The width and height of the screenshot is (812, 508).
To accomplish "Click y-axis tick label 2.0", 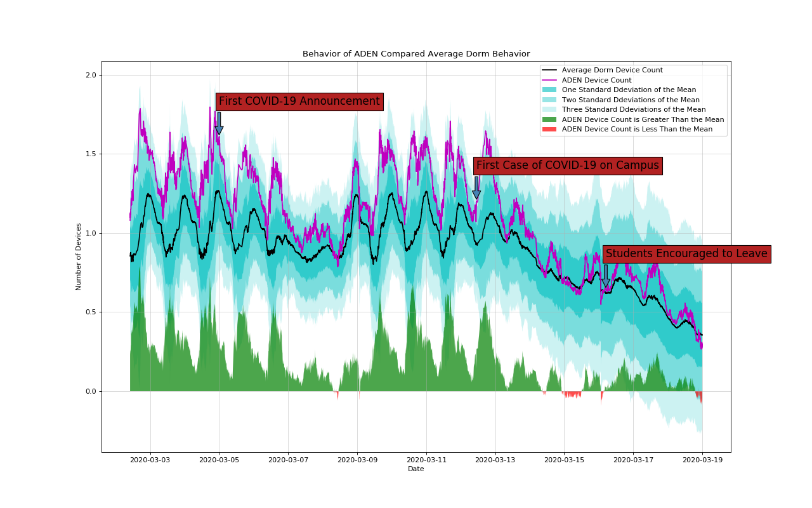I will coord(91,75).
